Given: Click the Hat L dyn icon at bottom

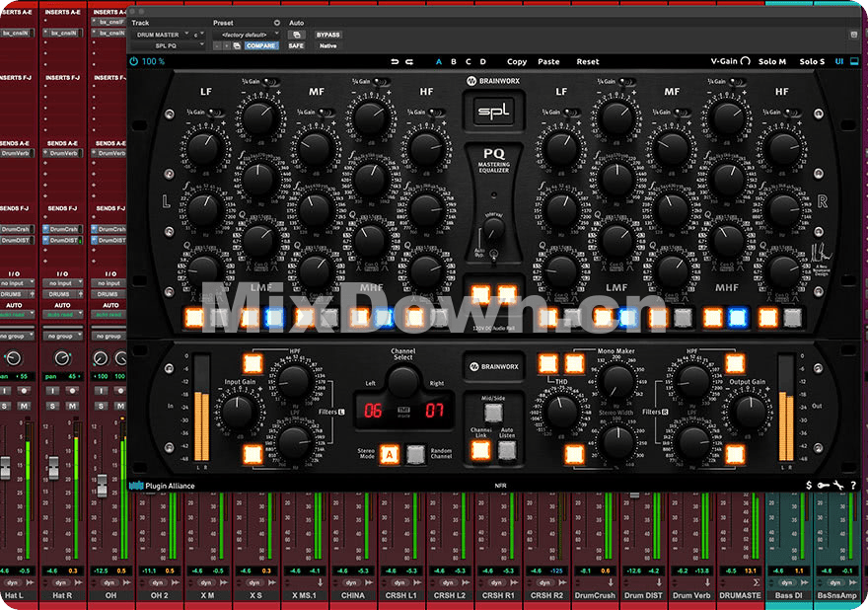Looking at the screenshot, I should 13,582.
